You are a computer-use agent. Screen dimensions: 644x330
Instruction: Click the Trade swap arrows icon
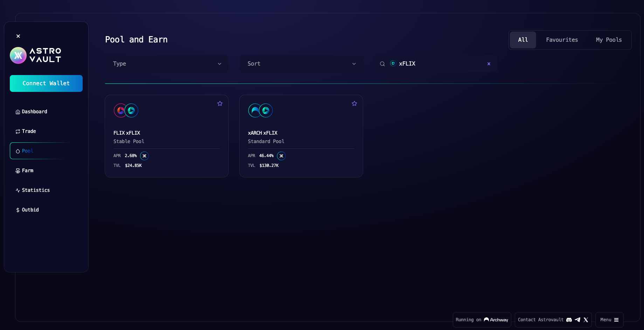18,132
